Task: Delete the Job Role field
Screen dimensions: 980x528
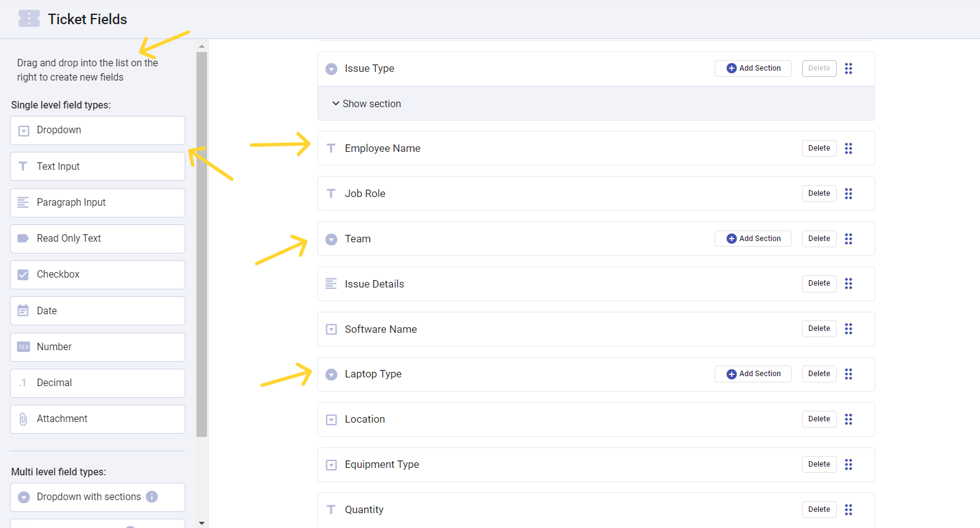Action: pyautogui.click(x=819, y=193)
